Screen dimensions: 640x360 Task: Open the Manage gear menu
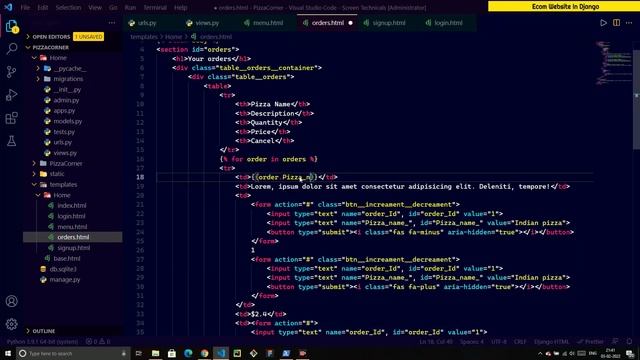click(11, 324)
